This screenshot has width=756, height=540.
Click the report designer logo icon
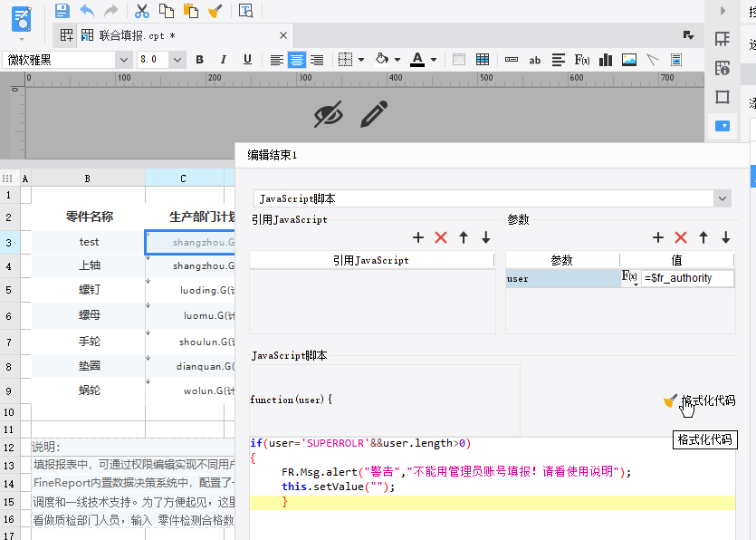click(21, 20)
